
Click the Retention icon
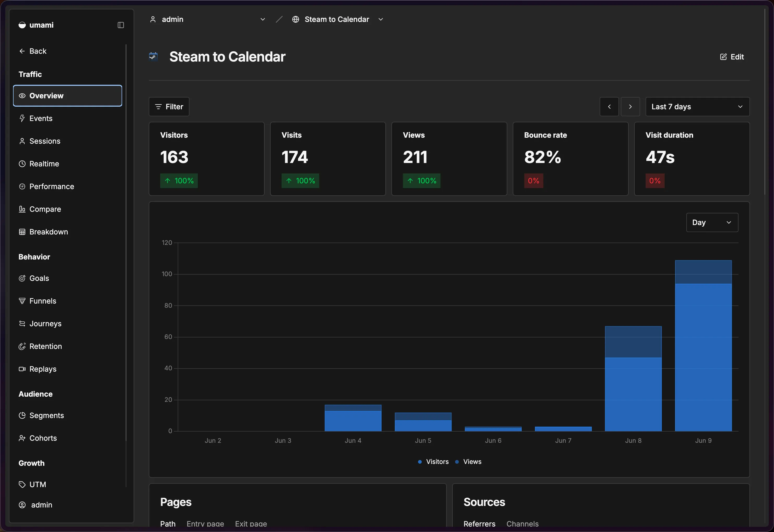click(22, 346)
